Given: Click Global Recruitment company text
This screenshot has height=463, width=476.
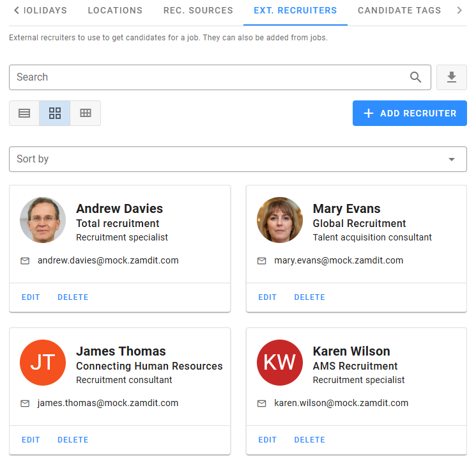Looking at the screenshot, I should click(360, 224).
